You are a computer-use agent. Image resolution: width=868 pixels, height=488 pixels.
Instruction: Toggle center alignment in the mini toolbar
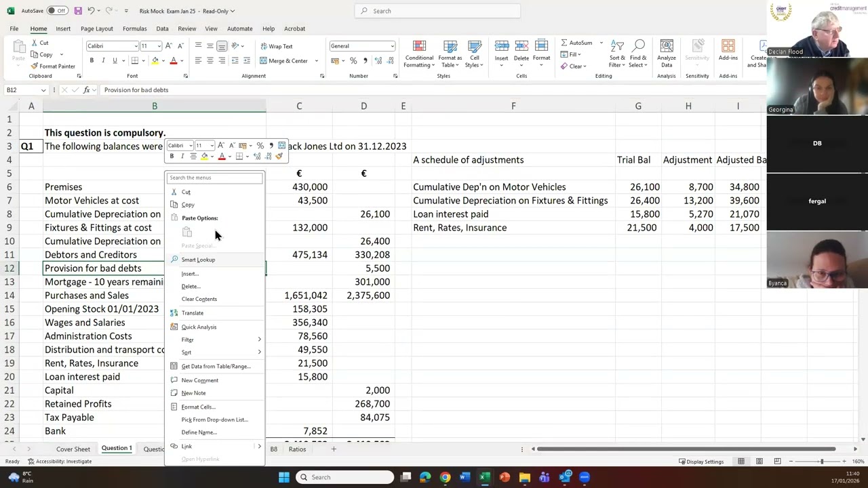[193, 157]
